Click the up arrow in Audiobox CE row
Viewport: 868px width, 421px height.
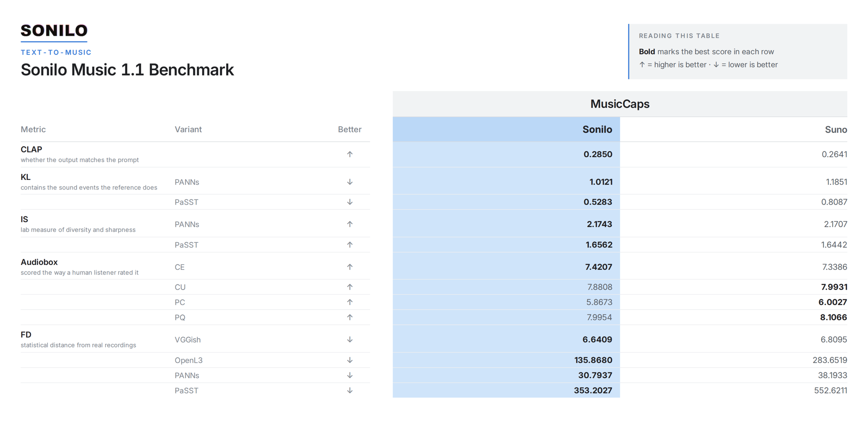point(350,267)
